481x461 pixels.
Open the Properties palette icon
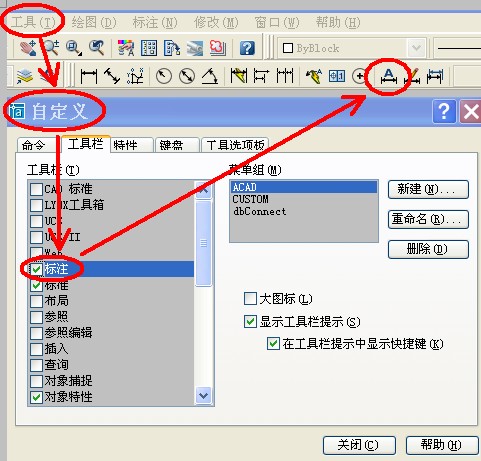126,48
